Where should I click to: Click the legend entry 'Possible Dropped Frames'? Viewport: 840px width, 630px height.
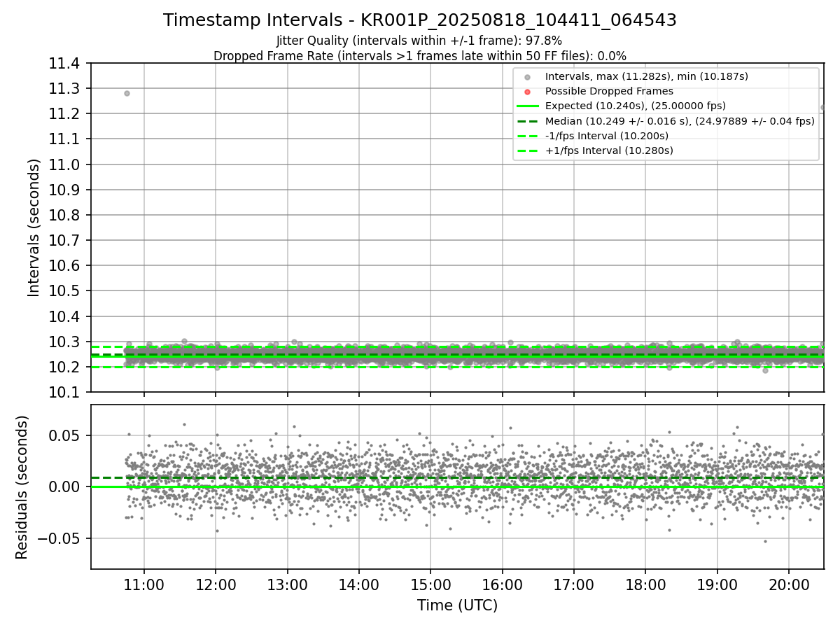pyautogui.click(x=609, y=91)
